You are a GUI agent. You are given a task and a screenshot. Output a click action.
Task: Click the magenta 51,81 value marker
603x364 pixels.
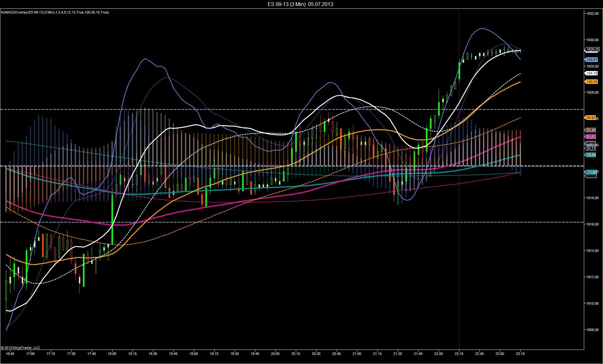[x=591, y=137]
